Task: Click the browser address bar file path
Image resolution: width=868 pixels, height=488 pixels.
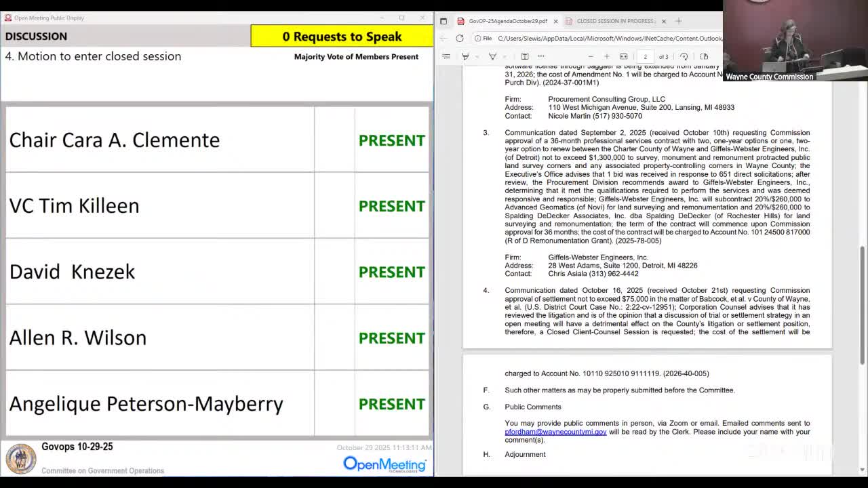Action: (610, 38)
